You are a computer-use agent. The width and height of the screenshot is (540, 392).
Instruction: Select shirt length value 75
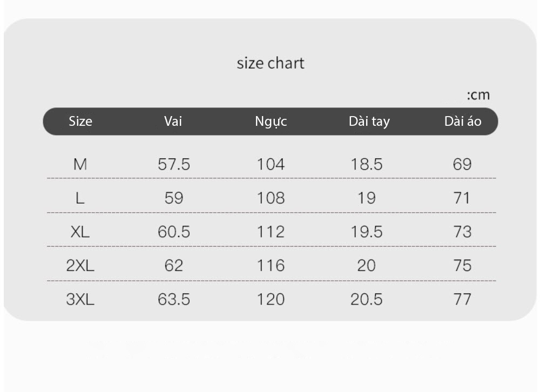point(462,266)
